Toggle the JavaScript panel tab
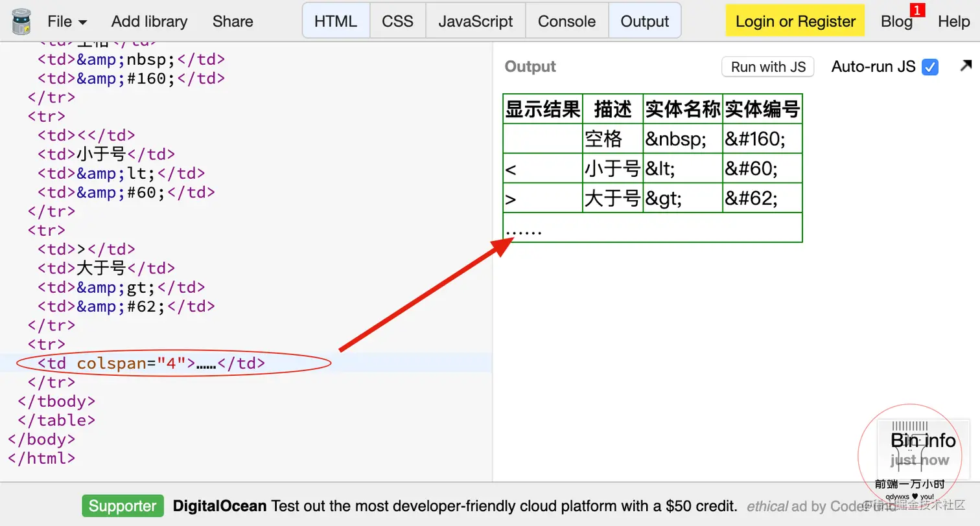 [476, 21]
